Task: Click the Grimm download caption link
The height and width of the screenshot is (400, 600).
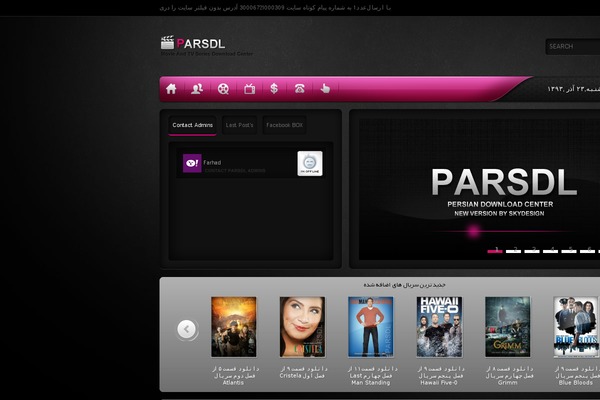Action: coord(508,376)
